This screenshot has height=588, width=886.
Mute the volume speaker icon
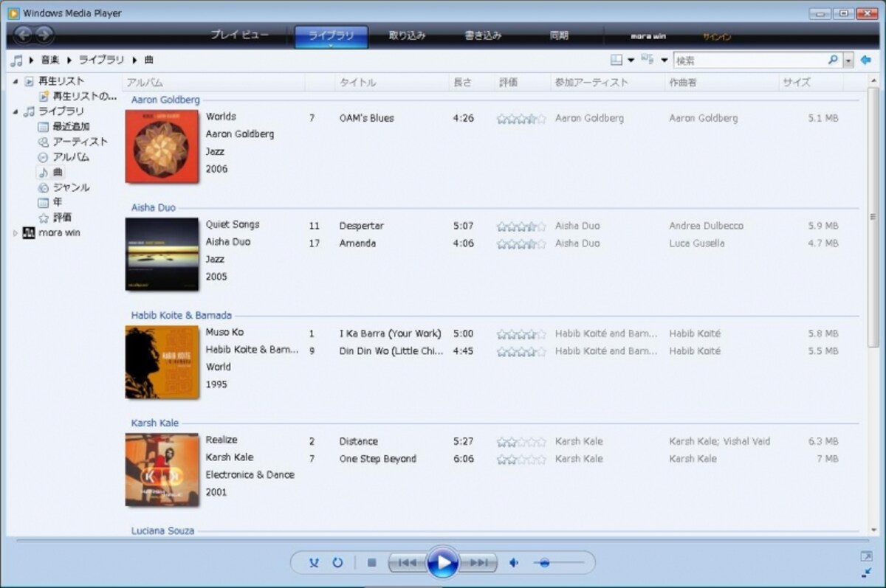(x=514, y=563)
